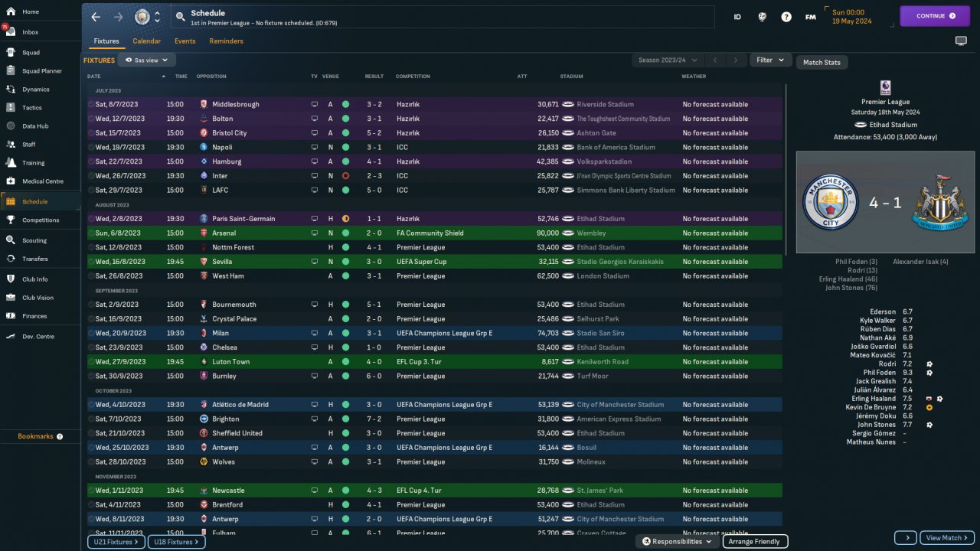Click the Finances icon
Image resolution: width=980 pixels, height=551 pixels.
point(11,316)
